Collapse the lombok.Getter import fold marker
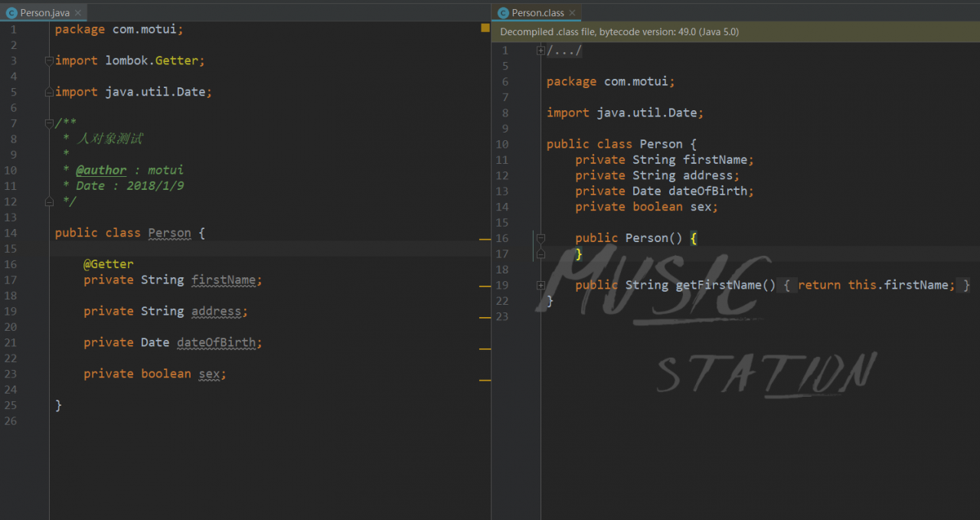This screenshot has width=980, height=520. point(49,61)
